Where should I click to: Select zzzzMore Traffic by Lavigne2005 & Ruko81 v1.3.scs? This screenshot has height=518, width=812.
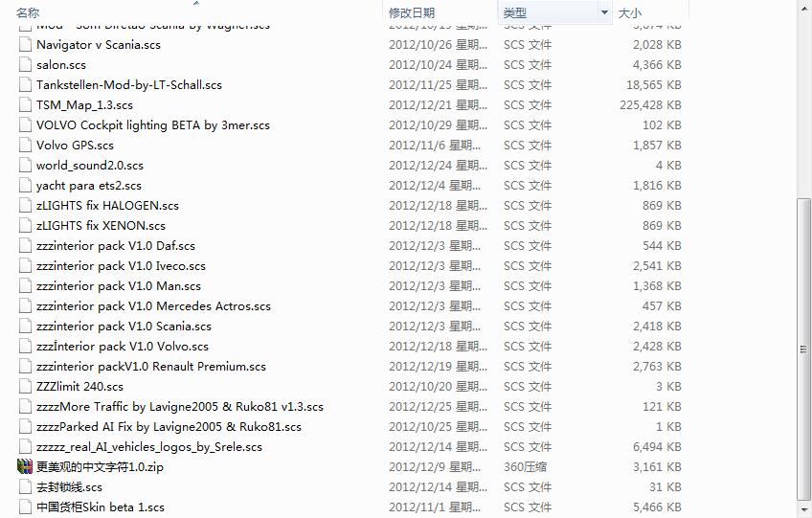point(180,407)
